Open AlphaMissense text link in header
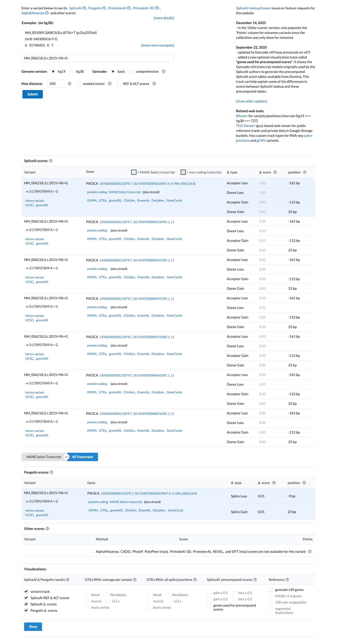 (33, 13)
